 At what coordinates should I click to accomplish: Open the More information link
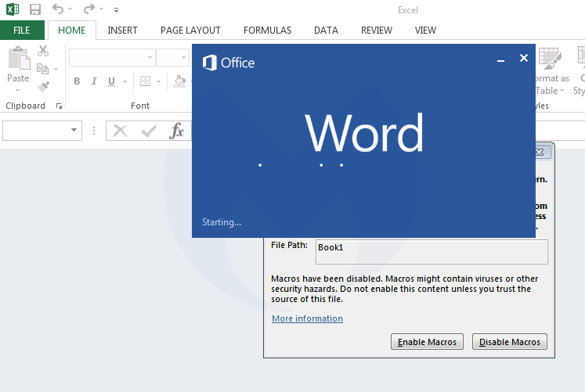(x=307, y=318)
